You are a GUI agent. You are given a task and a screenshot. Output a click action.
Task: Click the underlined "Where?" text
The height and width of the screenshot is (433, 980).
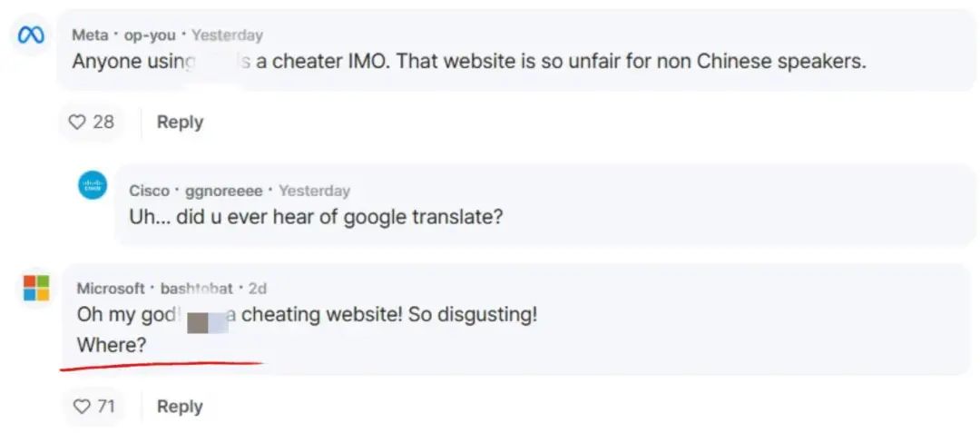point(112,345)
